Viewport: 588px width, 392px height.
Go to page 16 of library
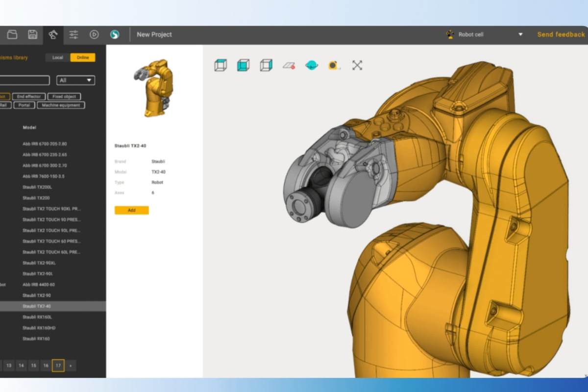point(46,366)
